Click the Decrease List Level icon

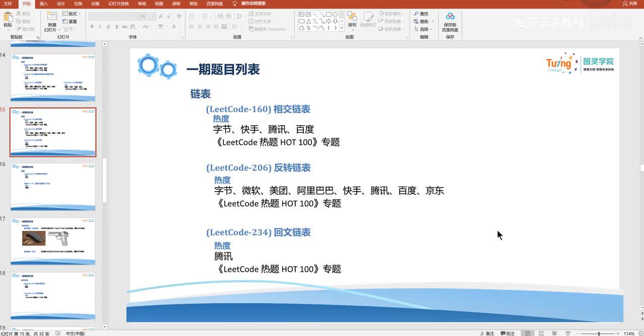(x=220, y=16)
